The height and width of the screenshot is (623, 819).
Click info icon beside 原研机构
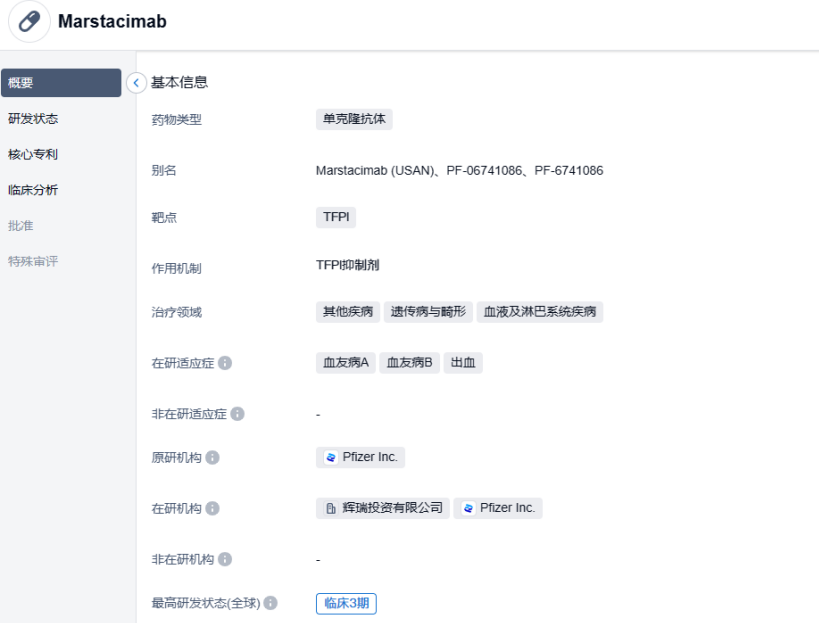212,458
